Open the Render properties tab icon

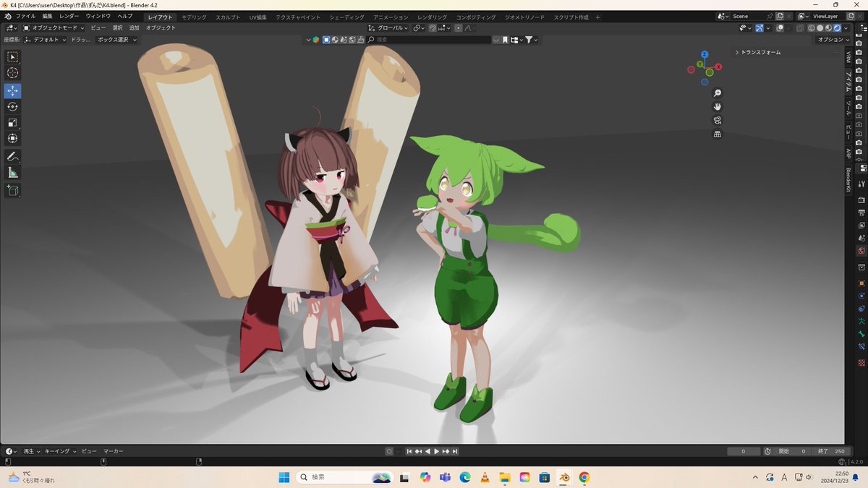point(861,200)
